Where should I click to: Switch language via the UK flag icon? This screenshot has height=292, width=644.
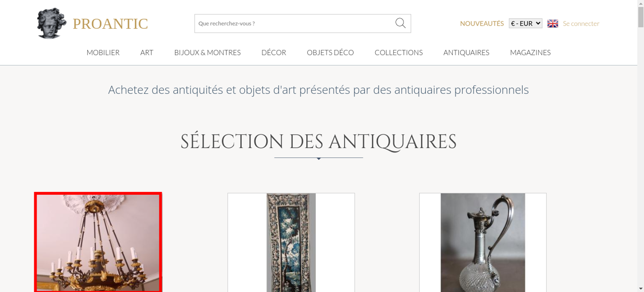pos(553,23)
